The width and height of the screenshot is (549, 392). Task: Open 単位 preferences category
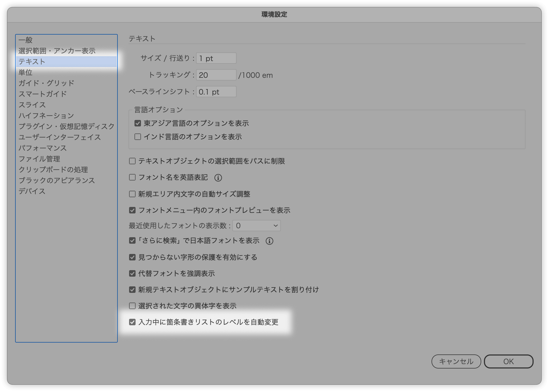pyautogui.click(x=26, y=72)
